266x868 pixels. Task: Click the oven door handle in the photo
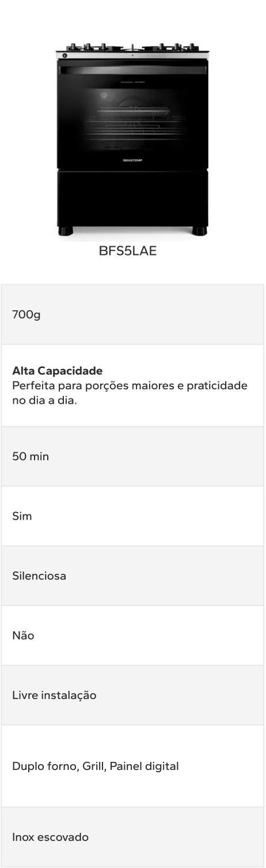click(x=132, y=70)
